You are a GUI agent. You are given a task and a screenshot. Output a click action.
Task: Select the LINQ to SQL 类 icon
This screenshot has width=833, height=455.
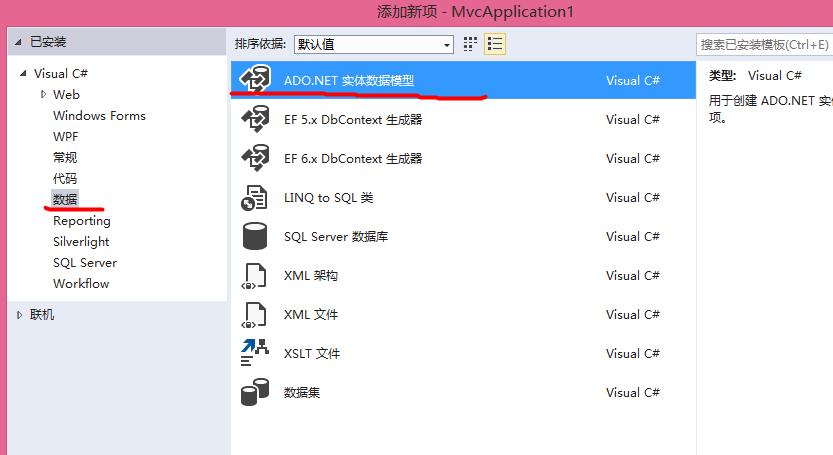point(255,197)
